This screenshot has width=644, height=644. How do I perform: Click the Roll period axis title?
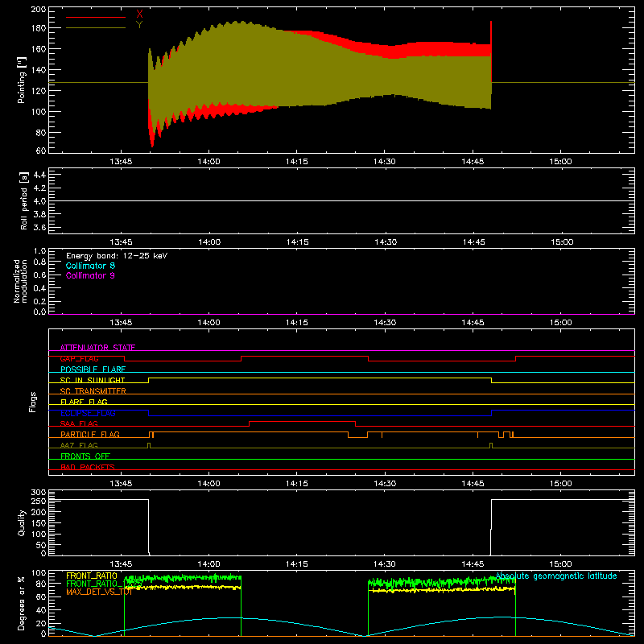[x=24, y=200]
